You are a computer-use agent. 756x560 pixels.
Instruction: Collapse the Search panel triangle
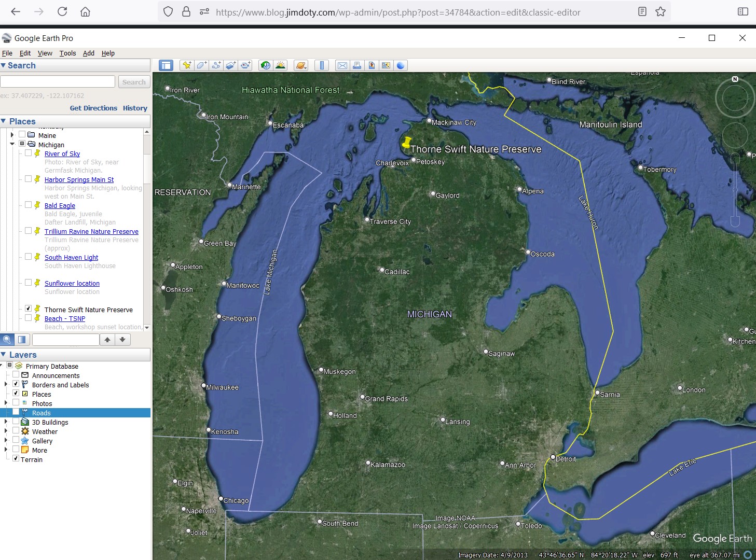coord(4,65)
